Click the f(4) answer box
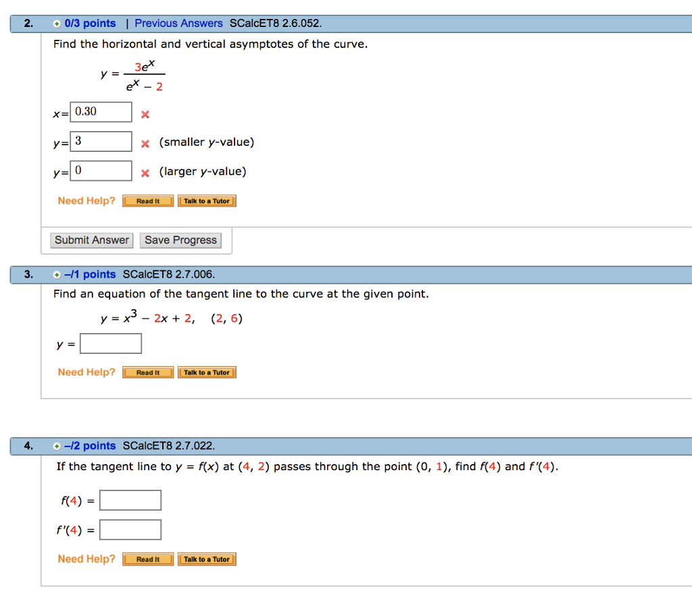The width and height of the screenshot is (692, 616). coord(130,500)
